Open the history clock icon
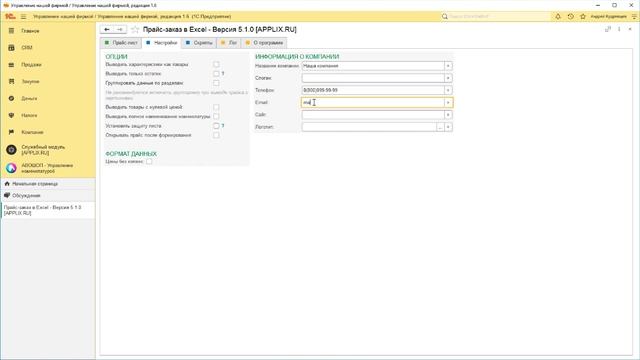Image resolution: width=640 pixels, height=360 pixels. [571, 16]
